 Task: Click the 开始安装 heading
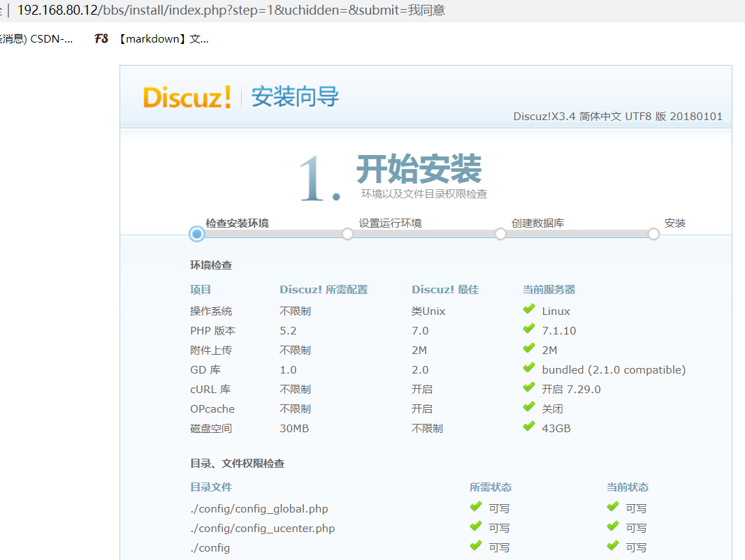419,169
